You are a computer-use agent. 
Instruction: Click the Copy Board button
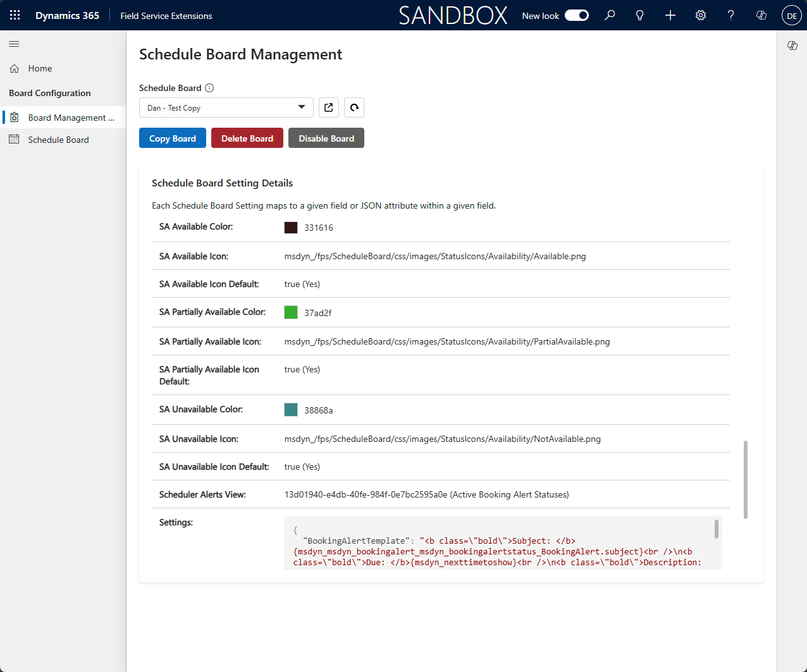click(x=173, y=138)
